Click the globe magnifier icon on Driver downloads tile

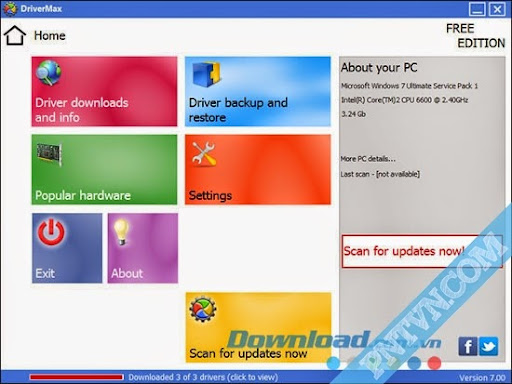[x=49, y=73]
